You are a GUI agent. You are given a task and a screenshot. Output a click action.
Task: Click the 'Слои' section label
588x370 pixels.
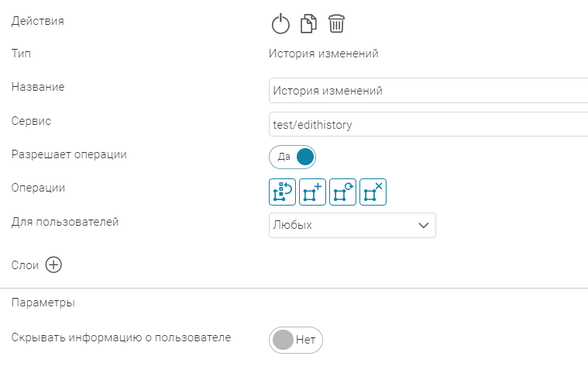pos(25,265)
